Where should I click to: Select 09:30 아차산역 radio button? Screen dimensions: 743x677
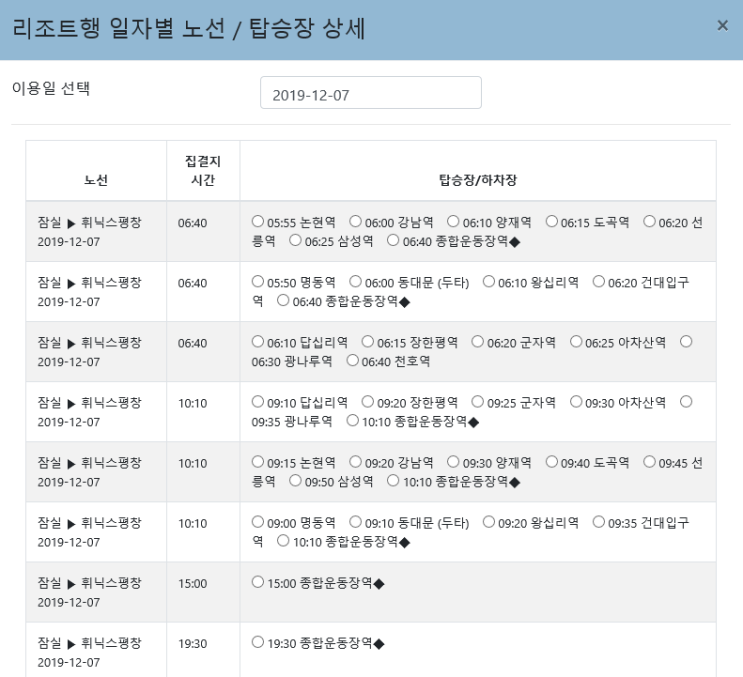(x=576, y=402)
